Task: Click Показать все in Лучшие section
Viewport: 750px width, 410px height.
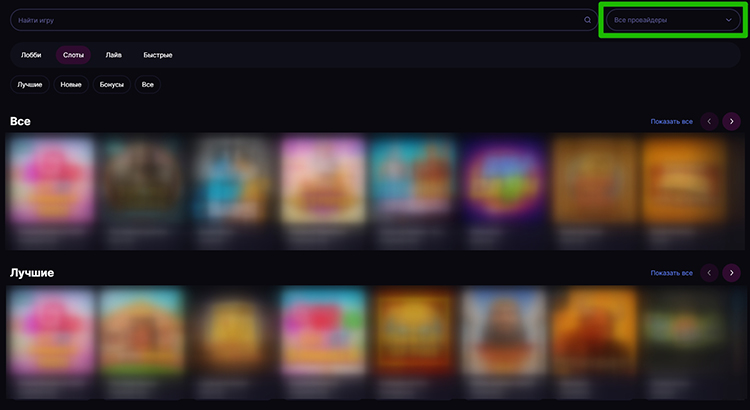Action: 672,273
